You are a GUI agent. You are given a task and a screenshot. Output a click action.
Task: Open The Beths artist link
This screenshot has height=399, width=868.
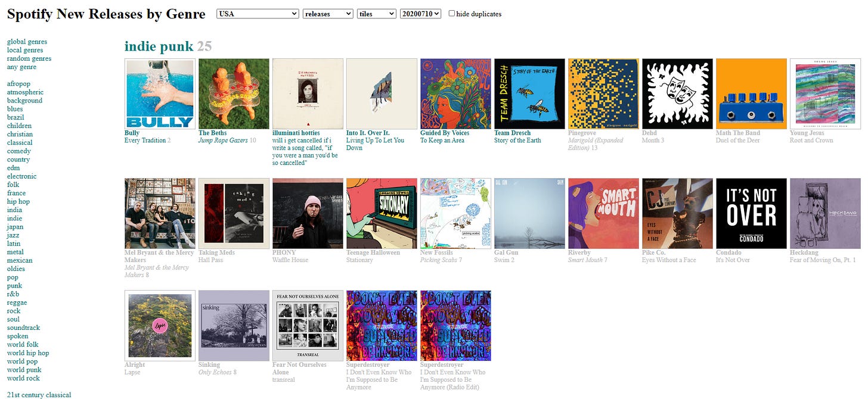(213, 133)
